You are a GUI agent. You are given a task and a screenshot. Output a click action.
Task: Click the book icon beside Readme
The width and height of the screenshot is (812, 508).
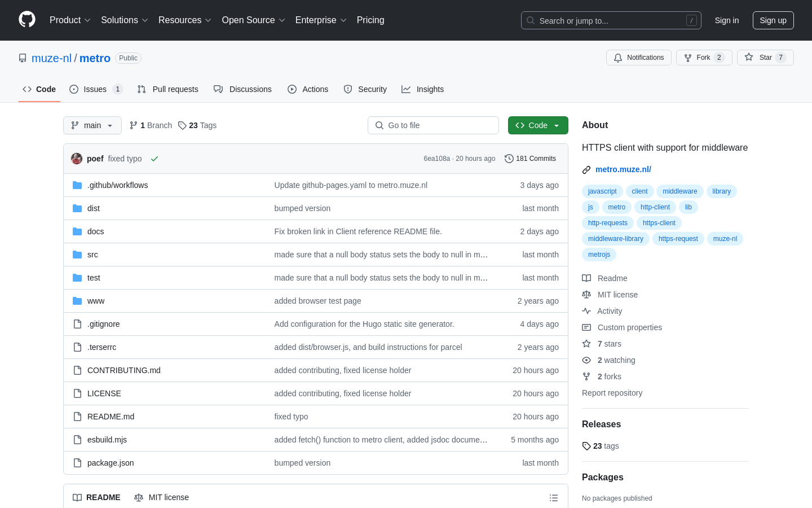(586, 278)
